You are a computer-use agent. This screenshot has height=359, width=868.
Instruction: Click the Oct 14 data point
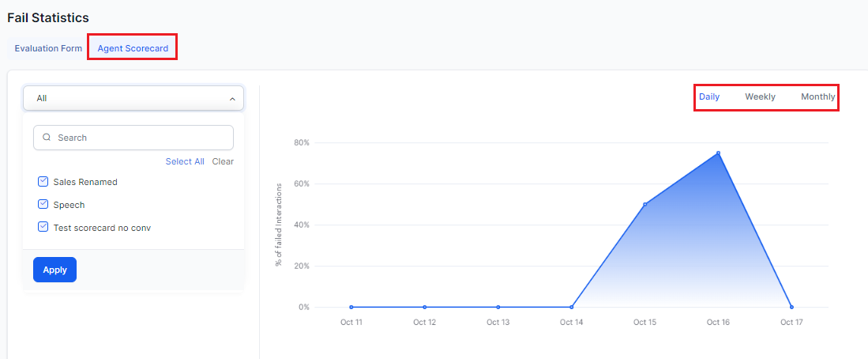coord(571,307)
